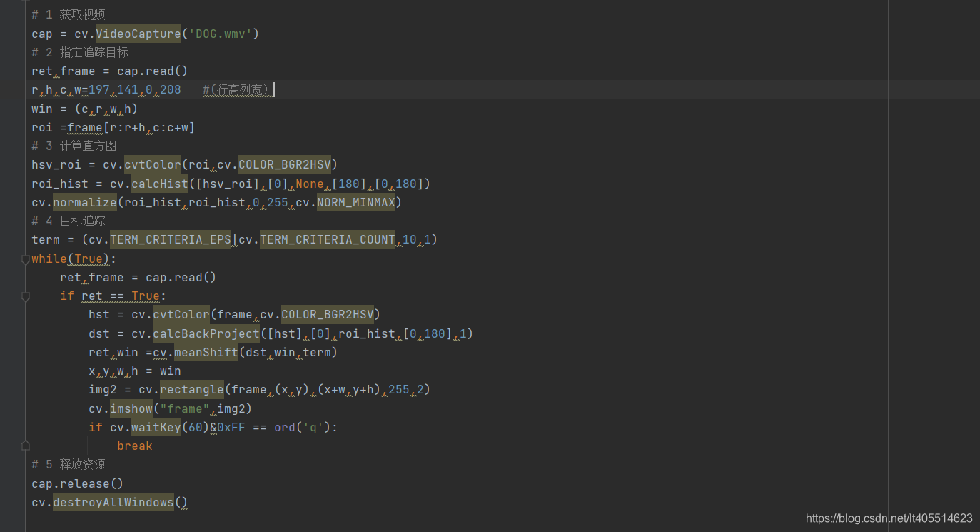This screenshot has width=980, height=532.
Task: Click the value 208 in the r,h,c,w line
Action: tap(171, 89)
